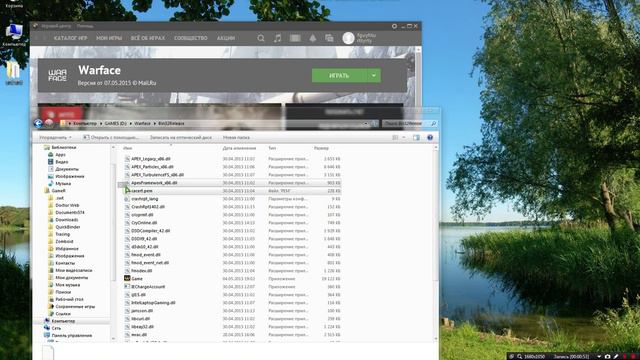
Task: Open the Doctor Web folder in navigation pane
Action: click(67, 205)
